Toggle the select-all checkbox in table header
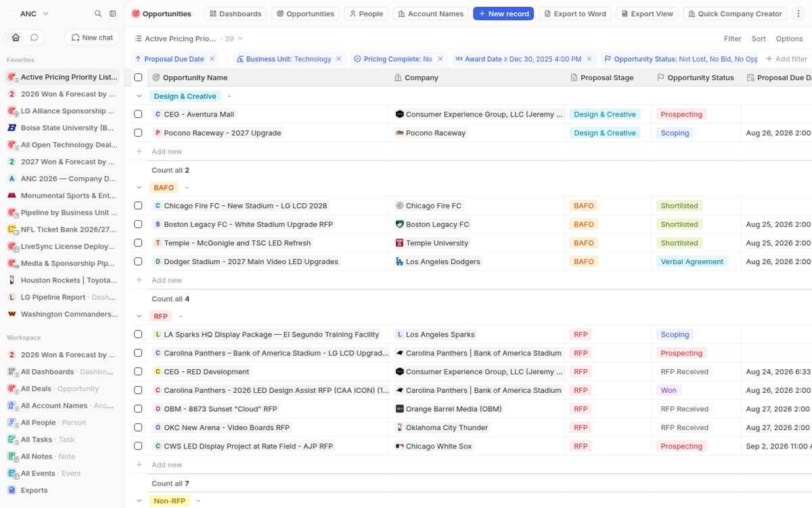The height and width of the screenshot is (508, 812). (138, 77)
